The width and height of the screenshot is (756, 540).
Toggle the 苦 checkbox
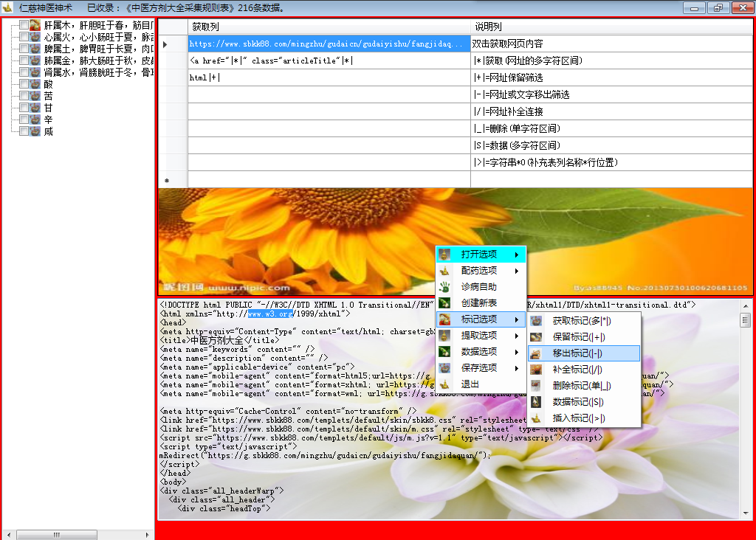pyautogui.click(x=23, y=96)
